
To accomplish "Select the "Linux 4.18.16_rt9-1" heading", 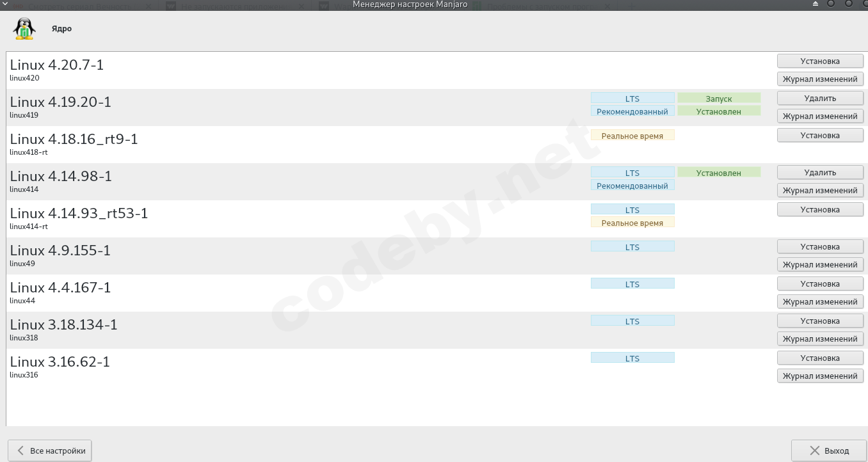I will [x=74, y=139].
